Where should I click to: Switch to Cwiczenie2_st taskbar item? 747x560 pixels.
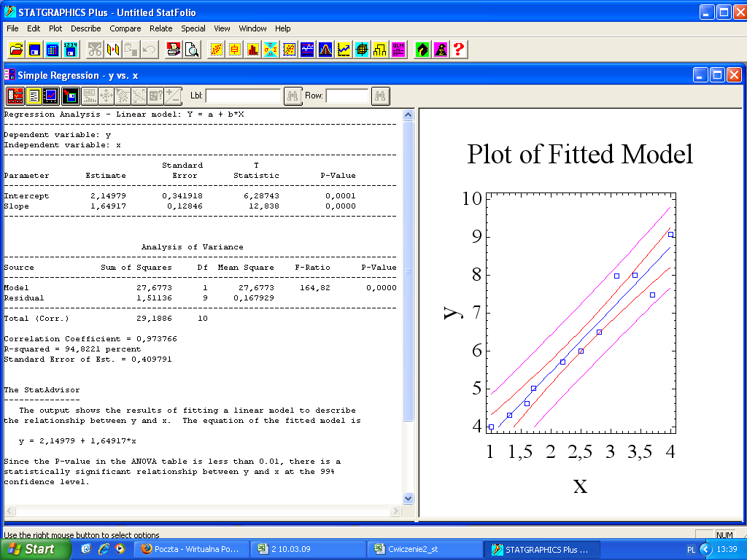click(426, 549)
